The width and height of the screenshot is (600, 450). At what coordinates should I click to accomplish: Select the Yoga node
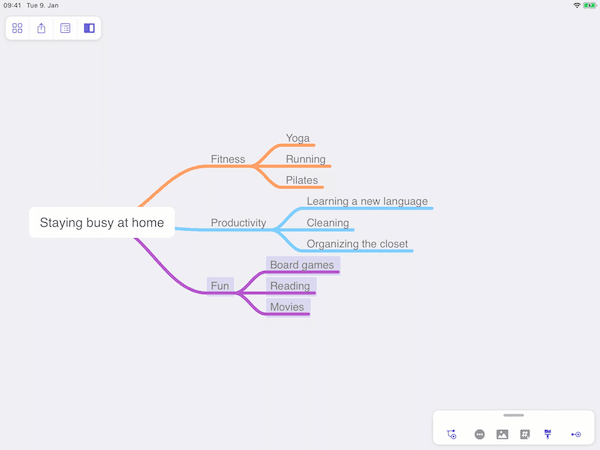pyautogui.click(x=297, y=138)
